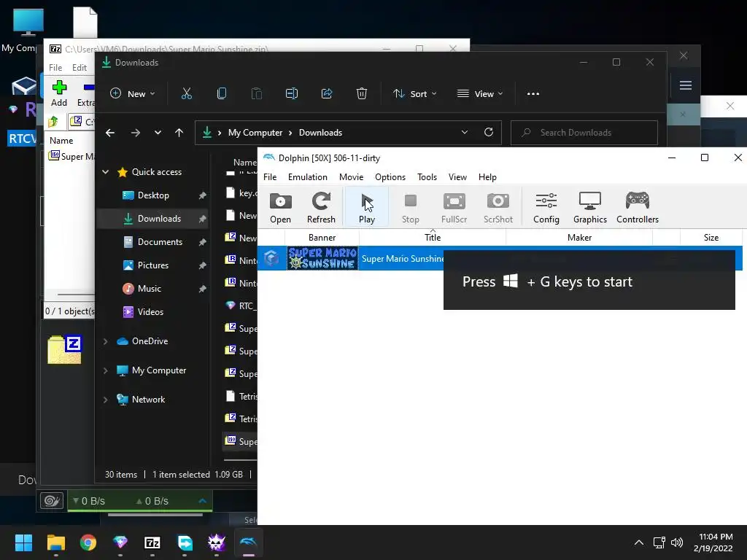Screen dimensions: 747x560
Task: Expand the address bar history dropdown
Action: click(465, 133)
